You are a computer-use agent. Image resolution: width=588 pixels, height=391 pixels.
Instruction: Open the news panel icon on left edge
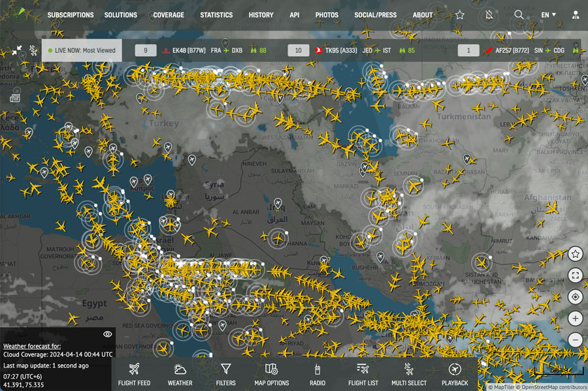pyautogui.click(x=15, y=98)
